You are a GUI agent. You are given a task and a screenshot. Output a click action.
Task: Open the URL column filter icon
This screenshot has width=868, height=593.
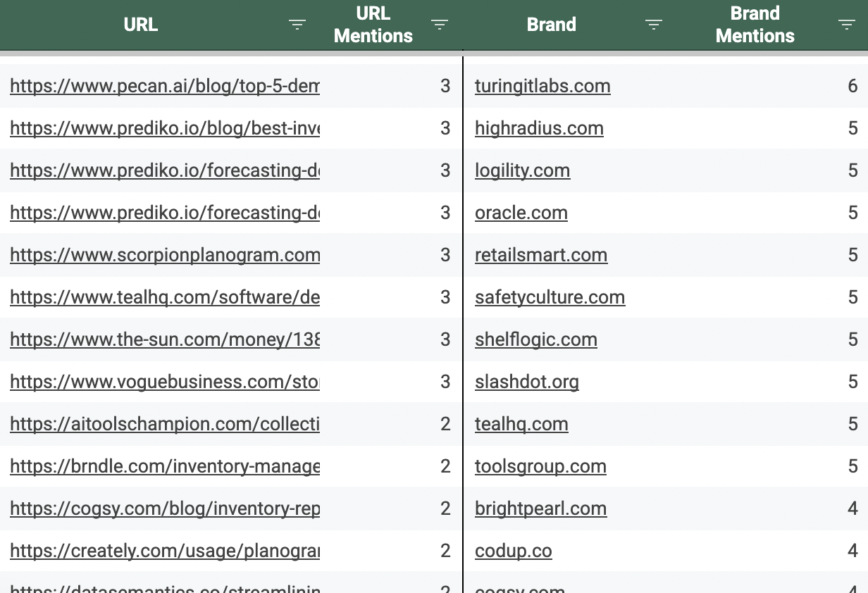pos(297,25)
